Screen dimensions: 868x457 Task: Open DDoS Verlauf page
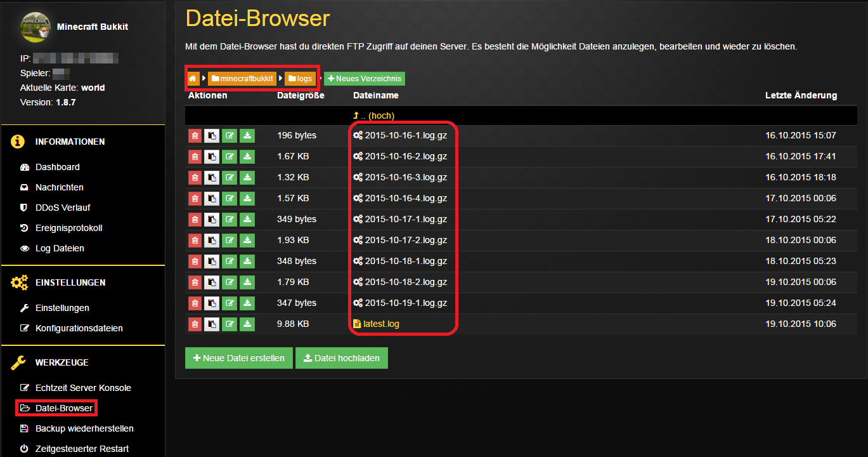[x=63, y=208]
